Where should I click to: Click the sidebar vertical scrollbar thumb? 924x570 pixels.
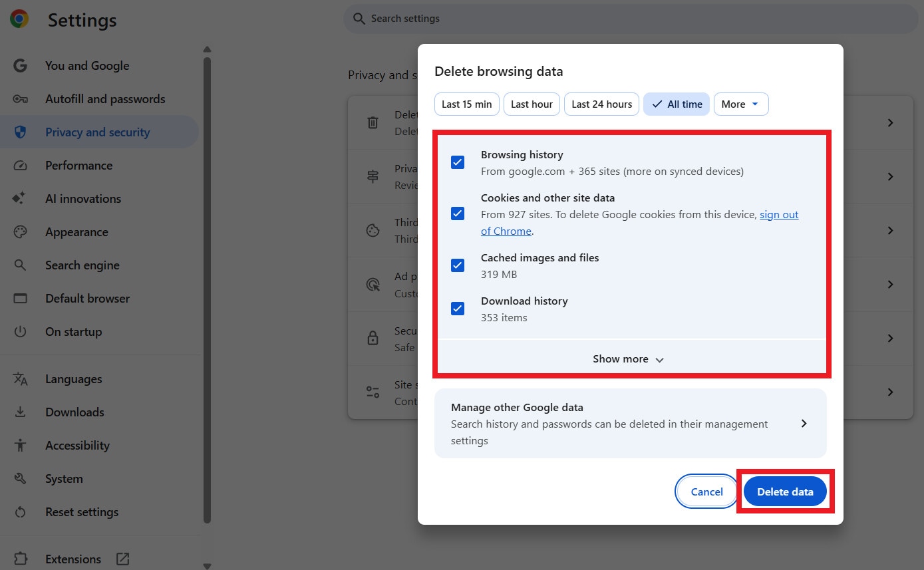(207, 289)
